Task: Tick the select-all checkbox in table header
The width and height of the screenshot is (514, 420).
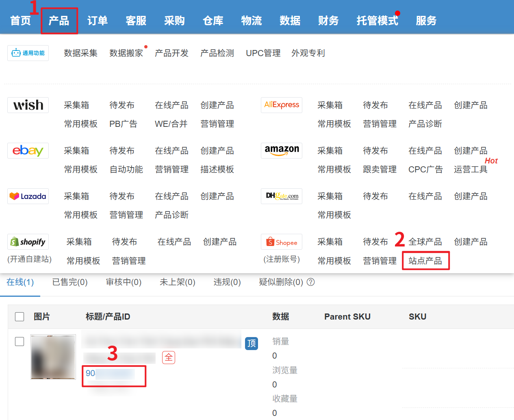Action: click(x=20, y=317)
